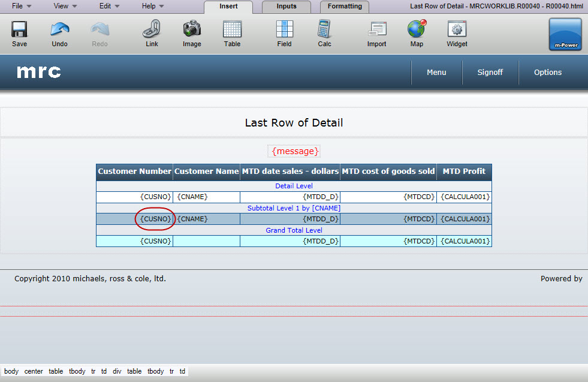This screenshot has width=588, height=382.
Task: Click Menu in the page header
Action: pos(436,73)
